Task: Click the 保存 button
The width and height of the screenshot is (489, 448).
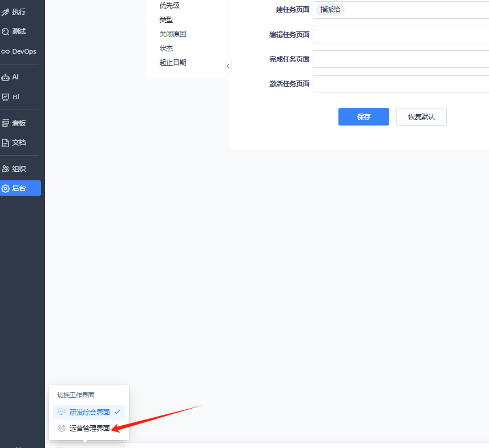Action: (x=363, y=116)
